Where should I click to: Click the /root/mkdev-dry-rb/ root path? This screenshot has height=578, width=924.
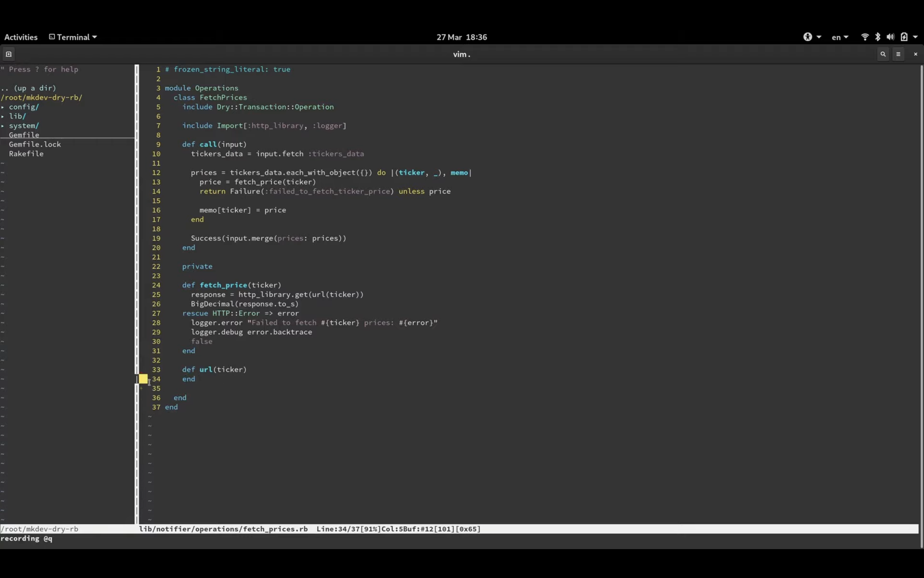tap(41, 97)
